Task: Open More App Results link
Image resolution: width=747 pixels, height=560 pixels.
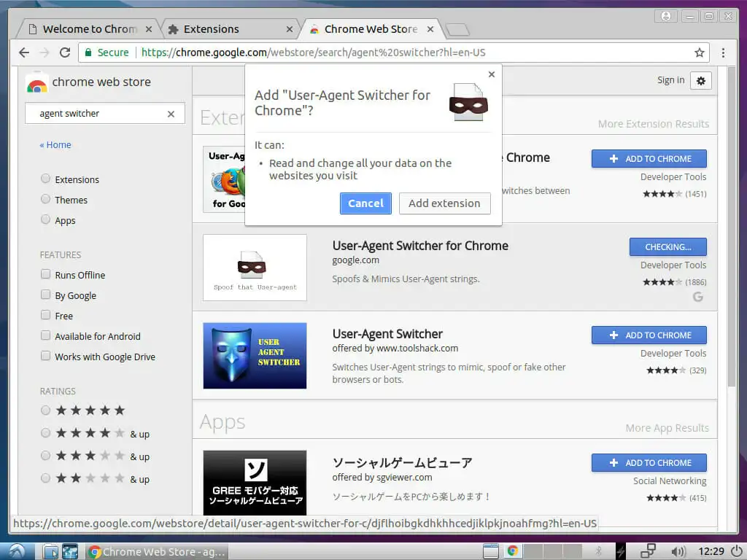Action: 667,428
